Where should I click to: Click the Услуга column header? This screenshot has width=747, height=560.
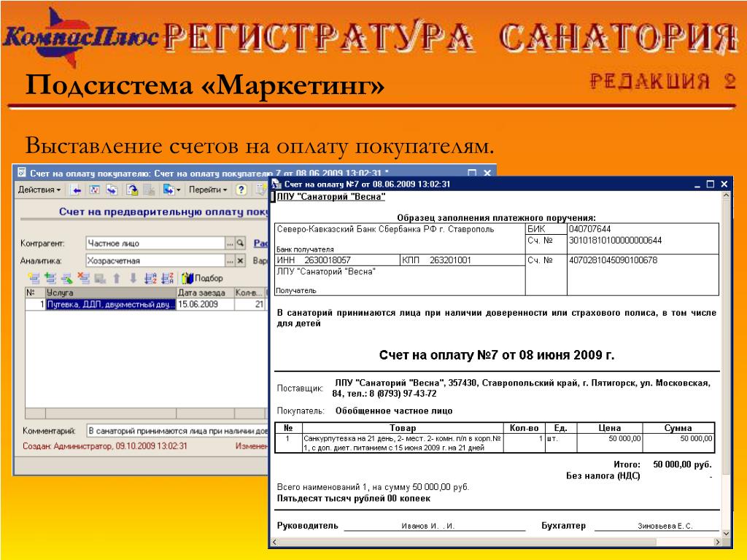(x=111, y=292)
